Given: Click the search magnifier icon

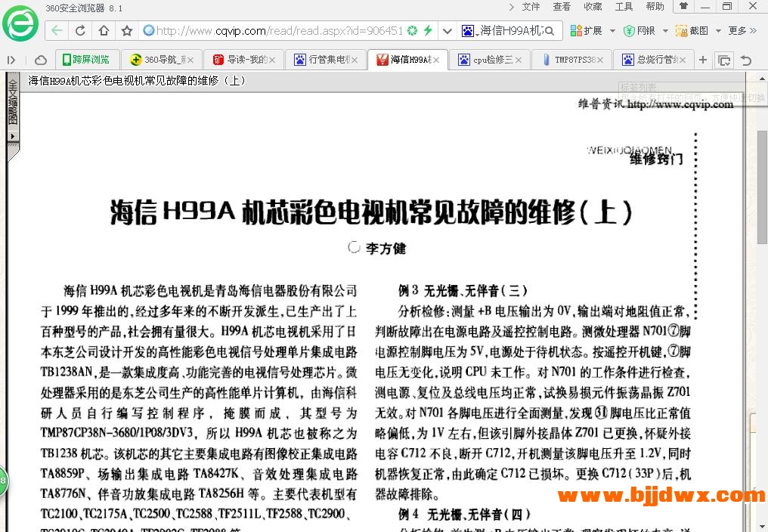Looking at the screenshot, I should (x=550, y=31).
